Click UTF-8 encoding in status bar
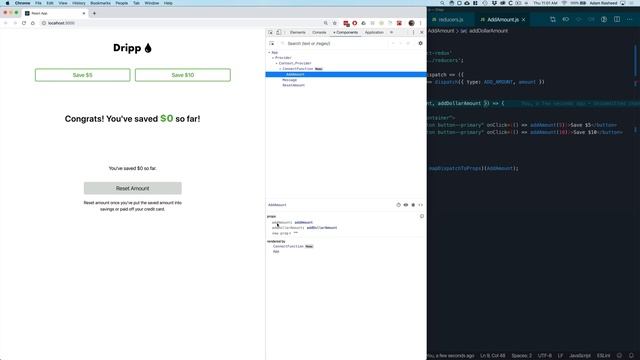This screenshot has width=640, height=360. (x=545, y=356)
